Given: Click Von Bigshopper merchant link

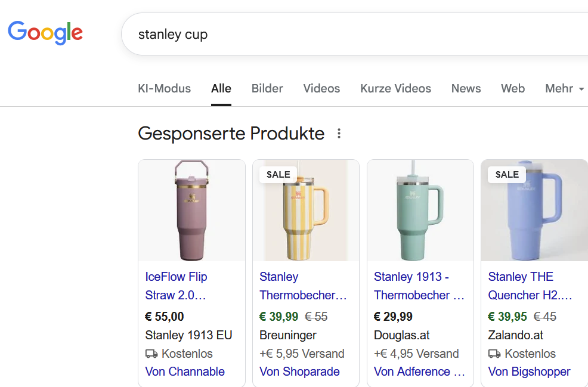Looking at the screenshot, I should [x=529, y=371].
